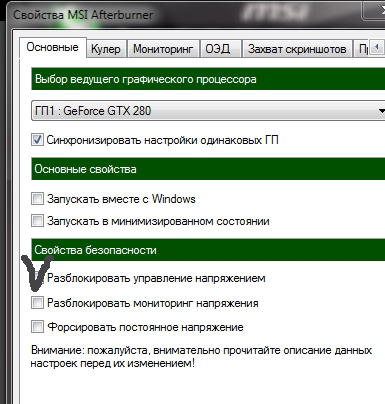
Task: Enable Запускать в минимизированном состоянии
Action: [x=37, y=221]
